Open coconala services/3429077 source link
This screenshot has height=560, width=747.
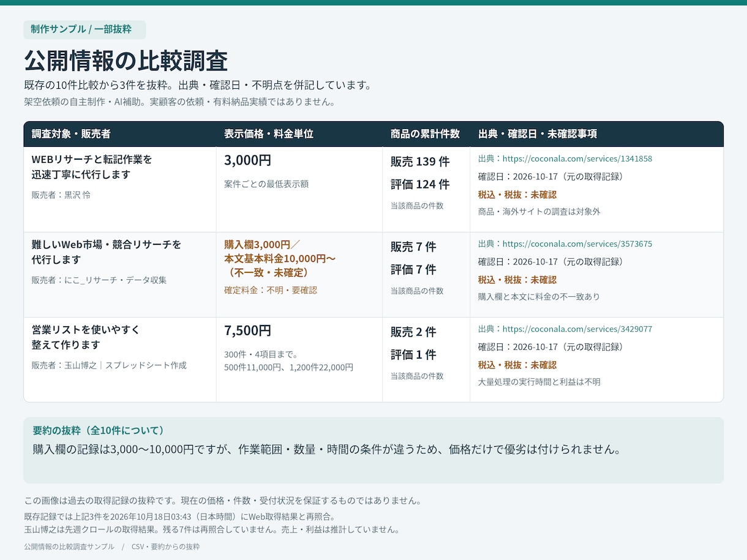[x=577, y=329]
